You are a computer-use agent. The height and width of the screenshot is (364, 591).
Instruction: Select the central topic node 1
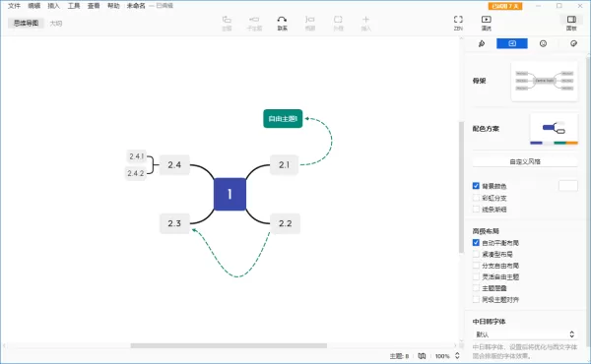point(230,194)
